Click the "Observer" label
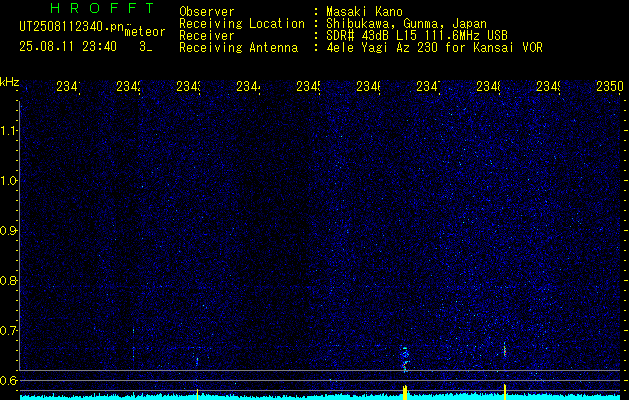The image size is (629, 400). tap(207, 12)
